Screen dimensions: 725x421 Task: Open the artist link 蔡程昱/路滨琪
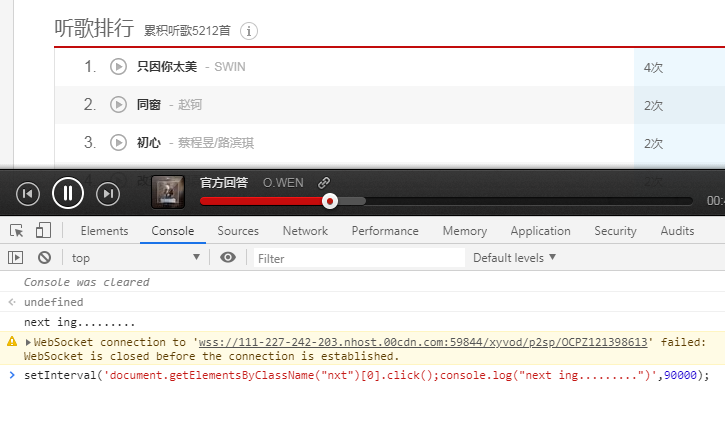click(216, 143)
